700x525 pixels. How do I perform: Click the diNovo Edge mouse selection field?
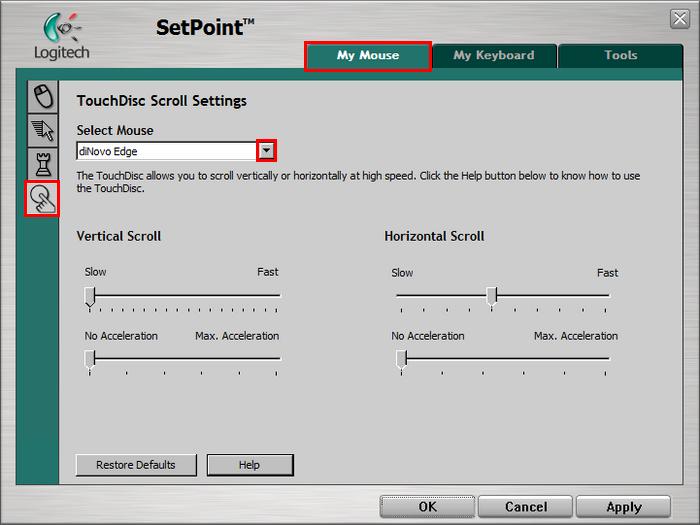167,151
